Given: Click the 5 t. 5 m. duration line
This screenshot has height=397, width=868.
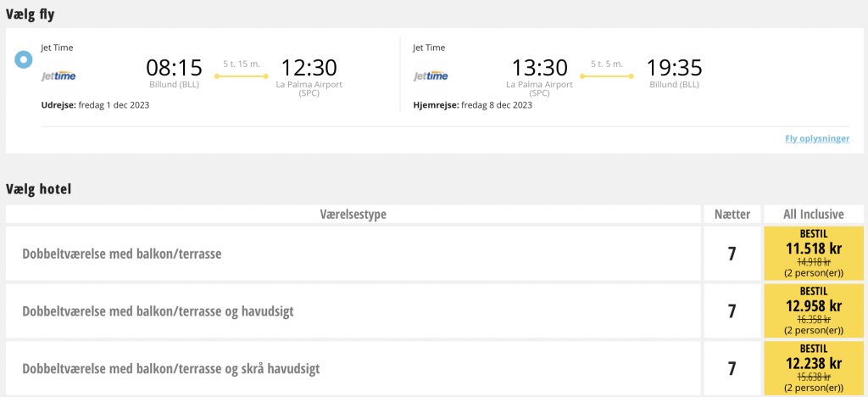Looking at the screenshot, I should 607,76.
